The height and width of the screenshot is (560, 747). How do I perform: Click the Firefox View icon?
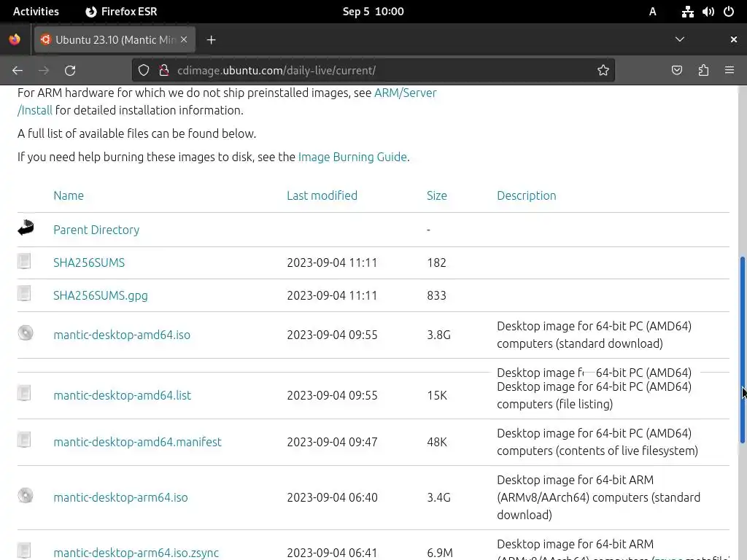coord(15,39)
